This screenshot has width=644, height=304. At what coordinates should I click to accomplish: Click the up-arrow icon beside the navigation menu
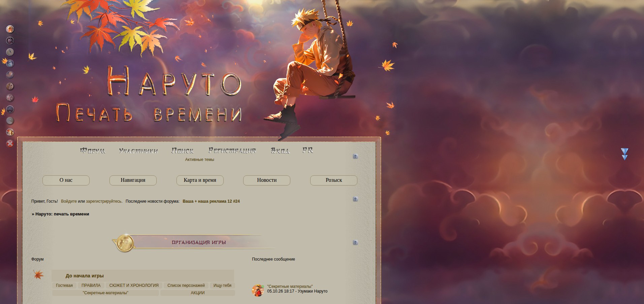[x=355, y=157]
